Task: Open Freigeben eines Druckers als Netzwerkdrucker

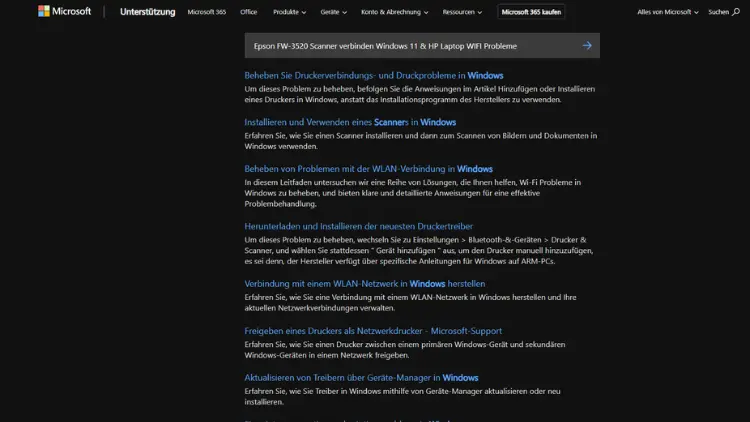Action: (x=373, y=330)
